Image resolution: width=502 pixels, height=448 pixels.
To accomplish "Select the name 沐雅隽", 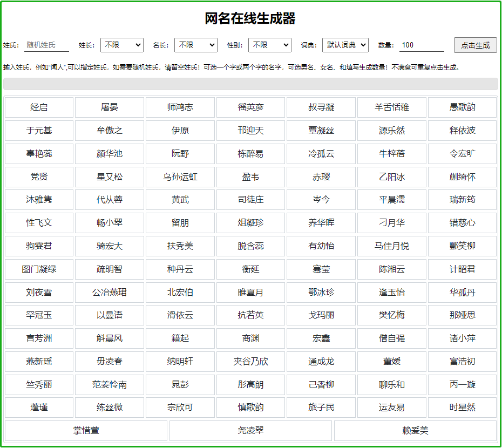I will 39,200.
